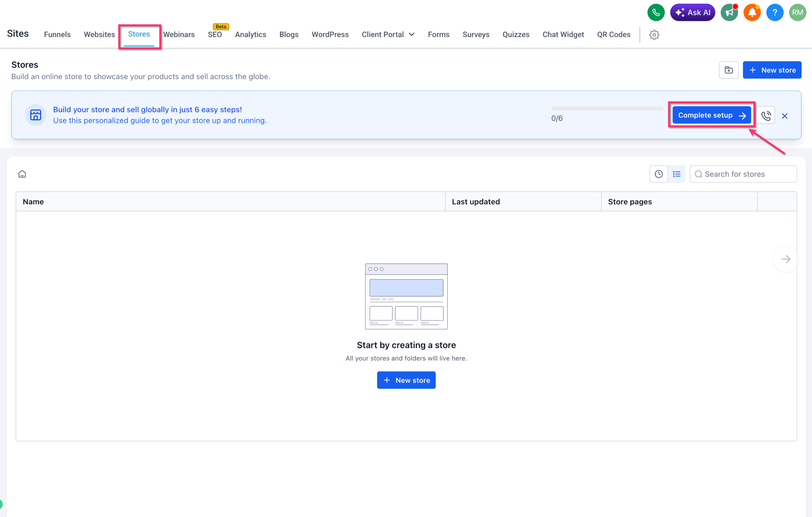Click the right arrow circle button
Image resolution: width=812 pixels, height=517 pixels.
click(785, 259)
